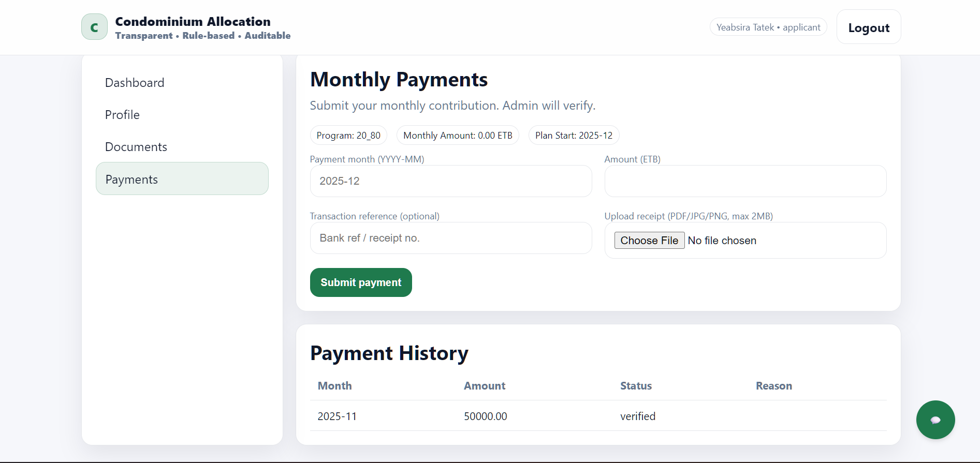Viewport: 980px width, 463px height.
Task: Click the Status column header
Action: click(x=636, y=386)
